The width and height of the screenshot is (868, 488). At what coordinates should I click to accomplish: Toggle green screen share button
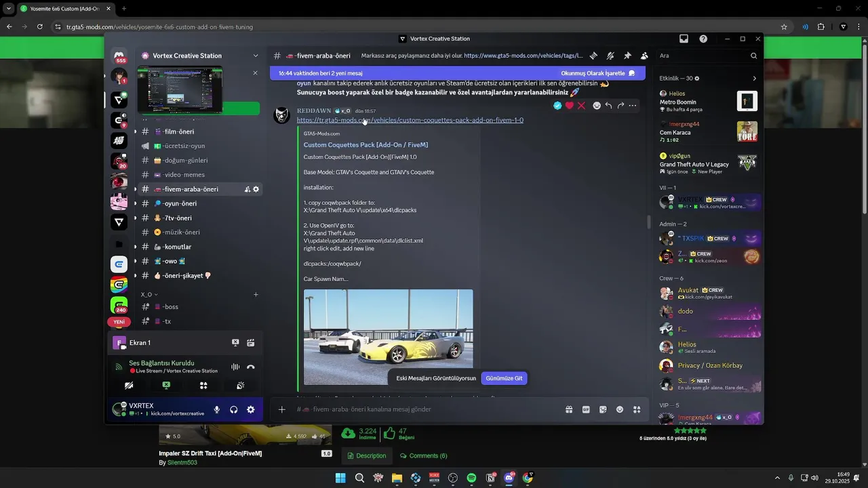(166, 386)
